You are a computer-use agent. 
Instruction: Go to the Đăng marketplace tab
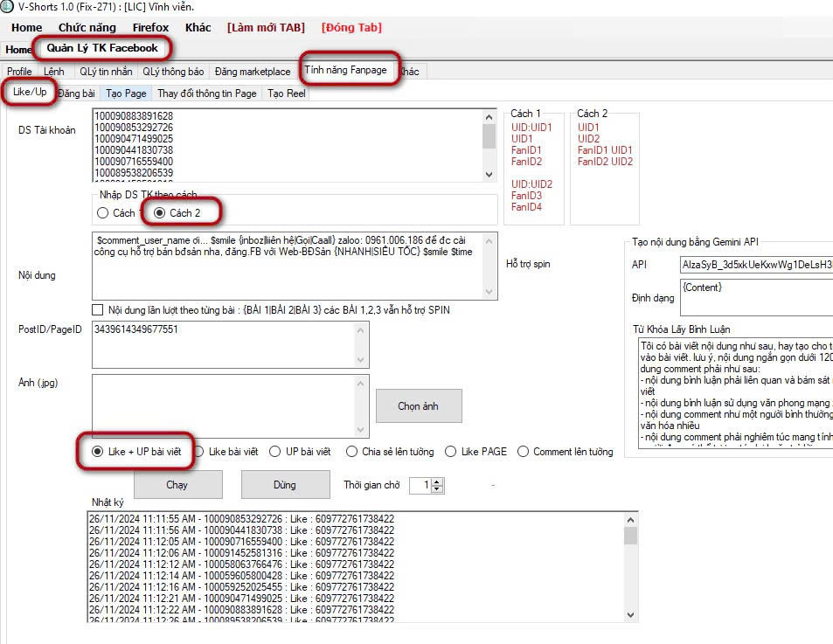point(253,71)
